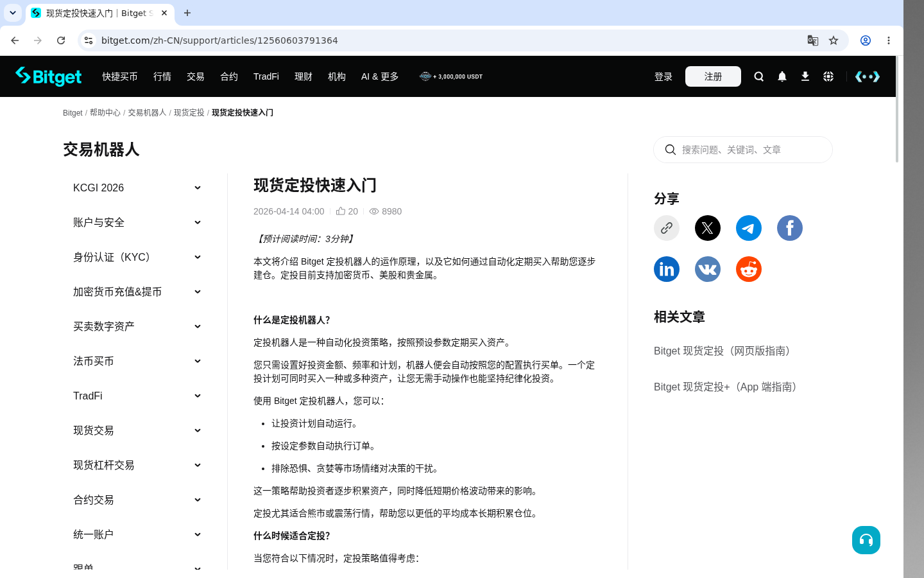Open related article Bitget 现货定投（网页版指南）
The width and height of the screenshot is (924, 578).
click(724, 351)
